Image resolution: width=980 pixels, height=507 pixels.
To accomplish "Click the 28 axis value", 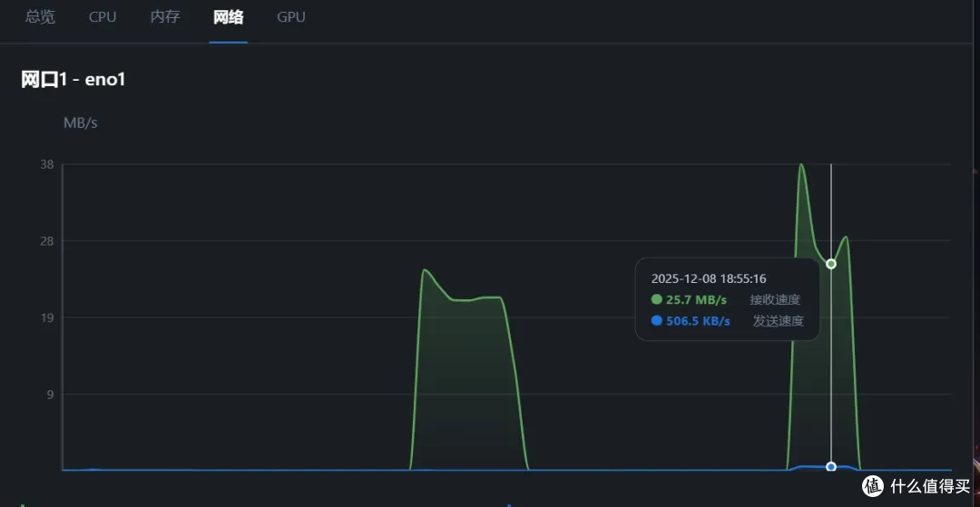I will pos(47,241).
